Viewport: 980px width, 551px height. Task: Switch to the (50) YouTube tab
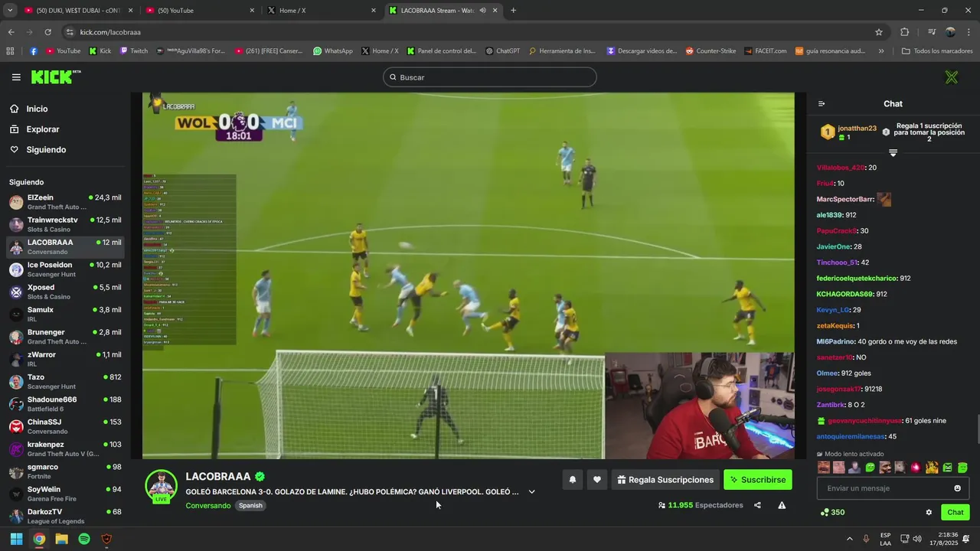[x=200, y=11]
